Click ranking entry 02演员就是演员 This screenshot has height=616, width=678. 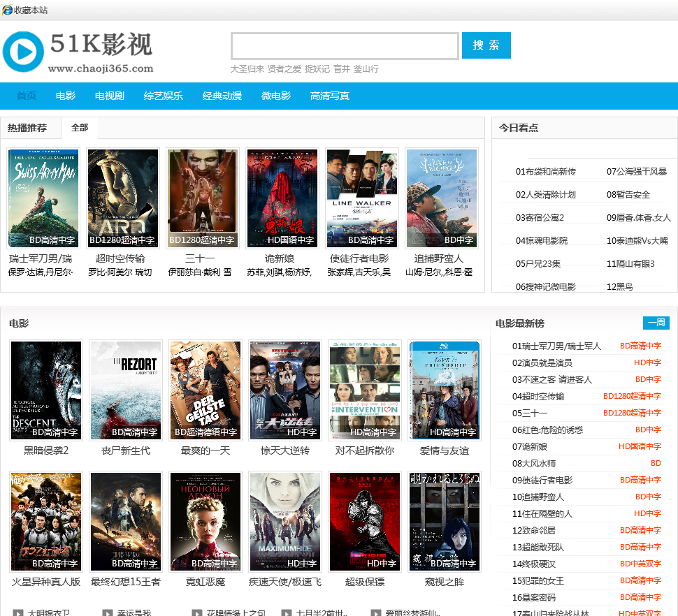coord(542,363)
